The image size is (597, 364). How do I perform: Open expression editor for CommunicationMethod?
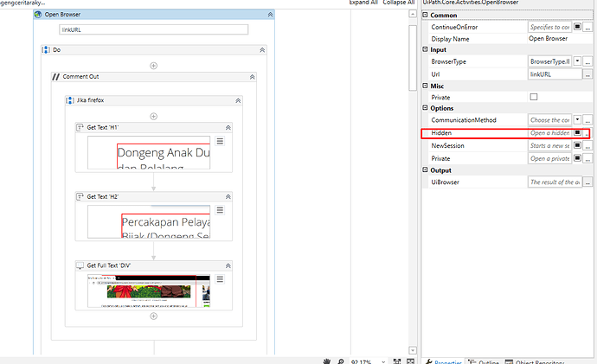pyautogui.click(x=587, y=120)
